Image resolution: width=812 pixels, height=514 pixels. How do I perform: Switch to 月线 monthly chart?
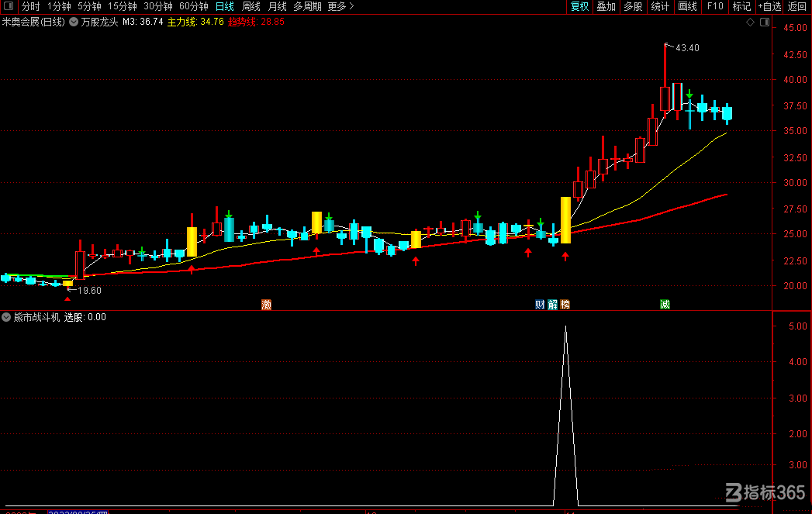click(277, 6)
